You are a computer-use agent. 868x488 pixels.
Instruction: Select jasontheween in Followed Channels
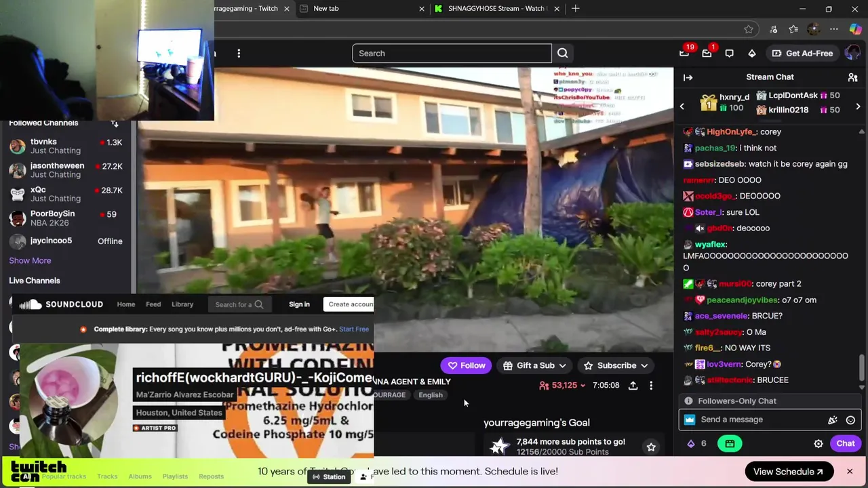click(x=66, y=169)
